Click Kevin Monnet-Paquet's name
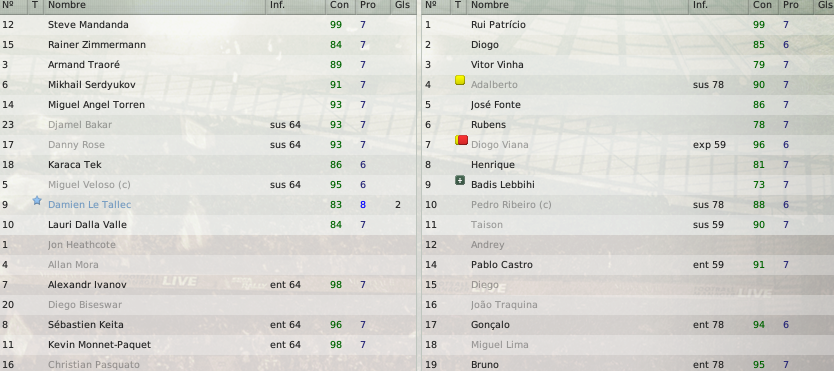 (x=99, y=345)
